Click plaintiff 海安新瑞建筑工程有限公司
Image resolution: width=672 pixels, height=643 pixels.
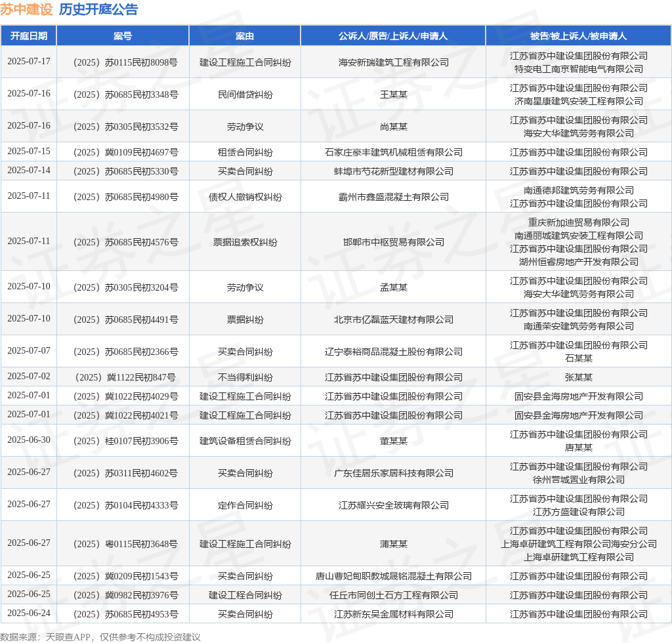tap(394, 62)
